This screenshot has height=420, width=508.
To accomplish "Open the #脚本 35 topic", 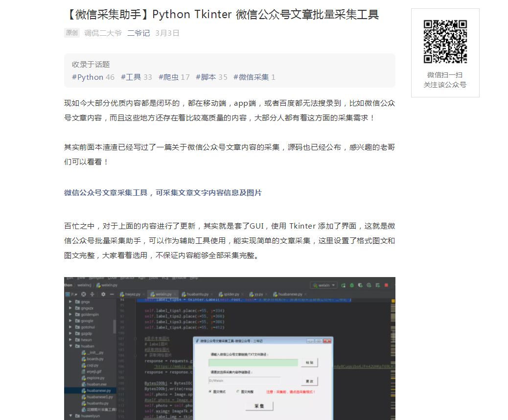I will click(211, 77).
